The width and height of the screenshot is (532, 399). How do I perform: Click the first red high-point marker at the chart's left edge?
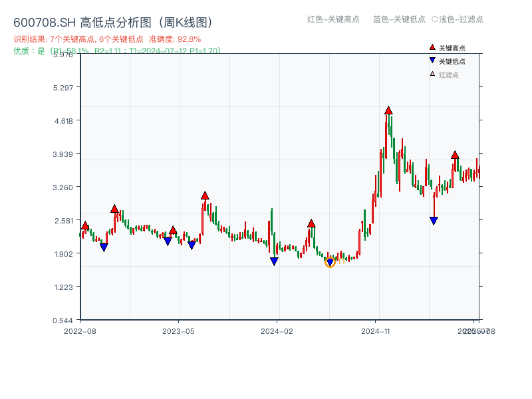(x=84, y=225)
